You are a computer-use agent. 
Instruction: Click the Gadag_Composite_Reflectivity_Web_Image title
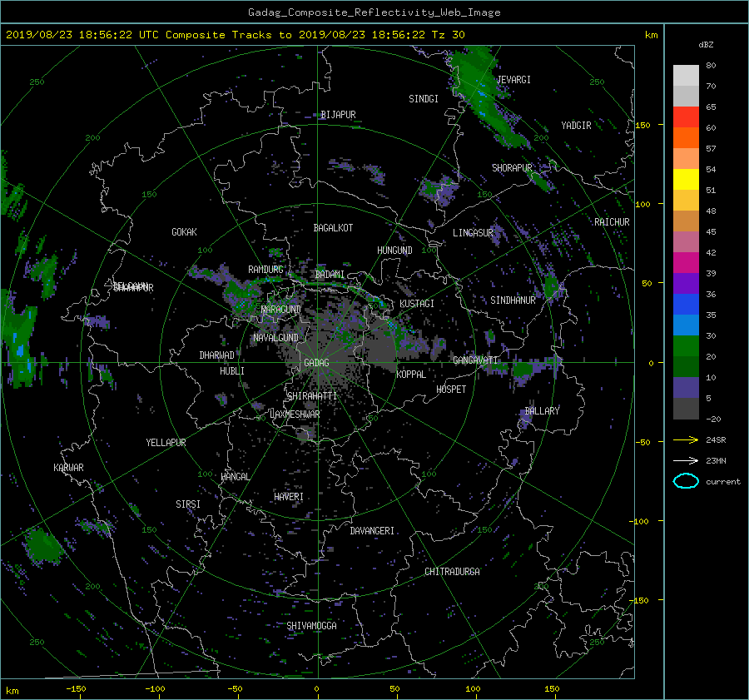[x=374, y=12]
